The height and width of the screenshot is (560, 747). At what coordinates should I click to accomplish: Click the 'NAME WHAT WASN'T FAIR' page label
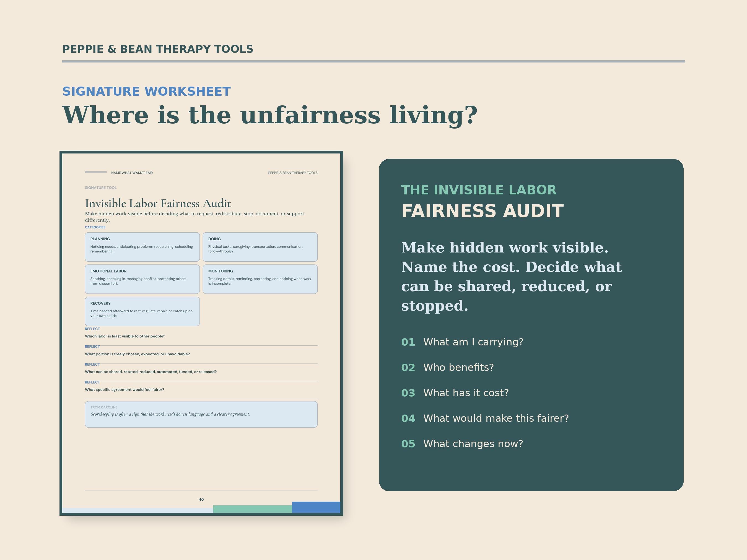[132, 173]
